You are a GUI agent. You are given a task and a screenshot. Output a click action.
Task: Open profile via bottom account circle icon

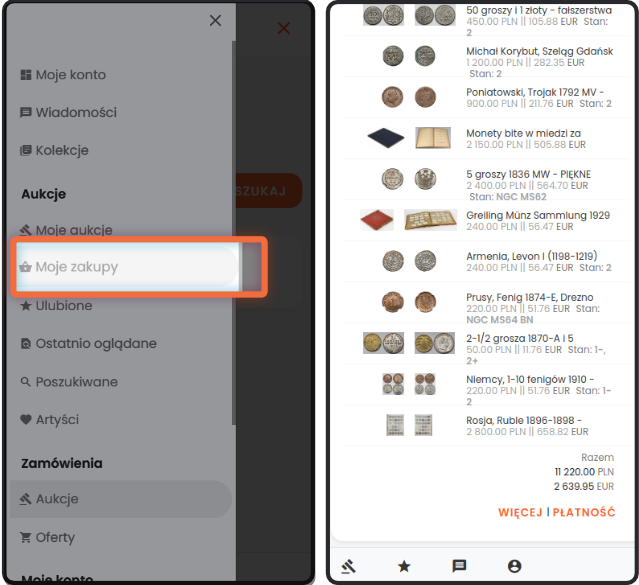pyautogui.click(x=514, y=566)
